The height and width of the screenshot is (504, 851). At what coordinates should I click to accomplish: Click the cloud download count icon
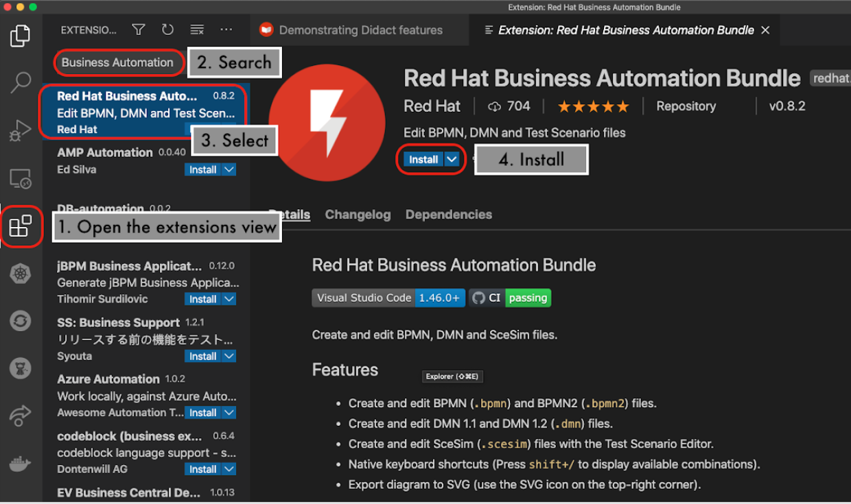tap(495, 106)
